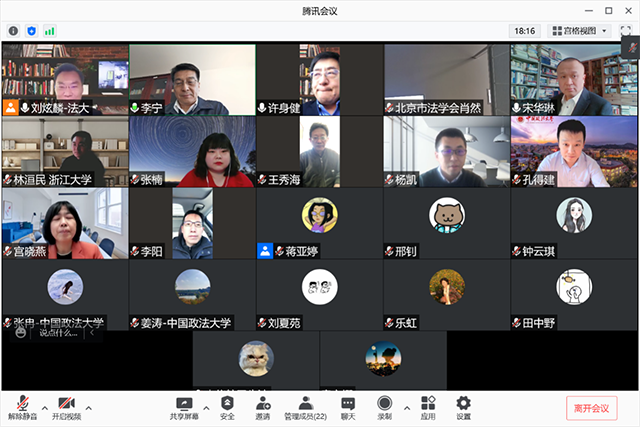Image resolution: width=640 pixels, height=427 pixels.
Task: Click Share Screen (共享屏幕)
Action: pyautogui.click(x=183, y=407)
